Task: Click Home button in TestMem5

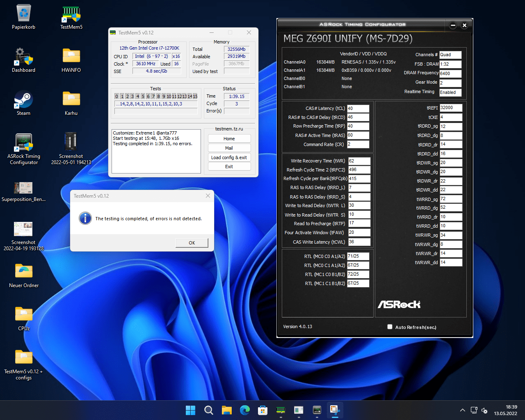Action: [229, 139]
